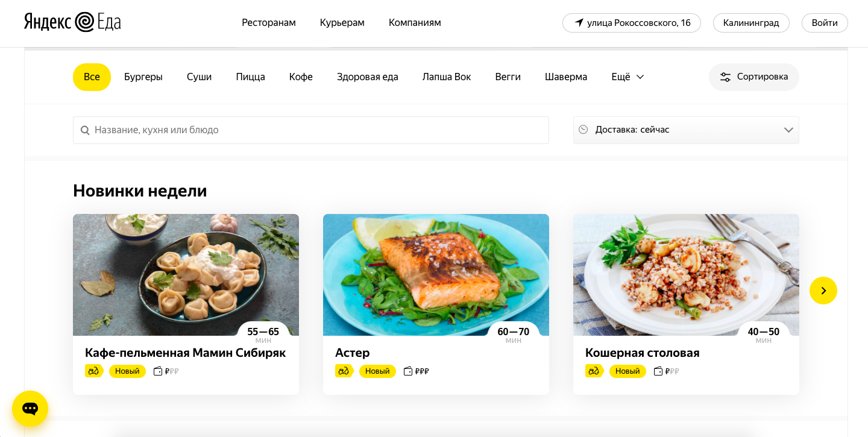Click the delivery scooter badge under Астер
The height and width of the screenshot is (437, 868).
[344, 371]
